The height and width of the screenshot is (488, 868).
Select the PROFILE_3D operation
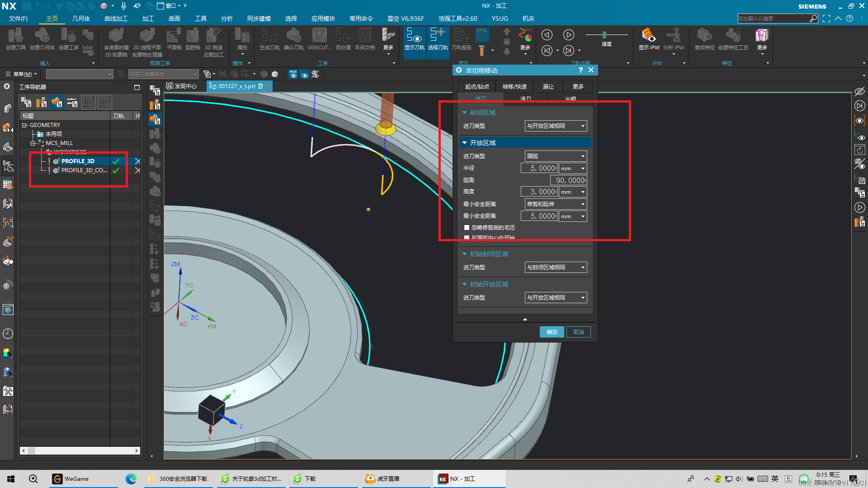78,161
